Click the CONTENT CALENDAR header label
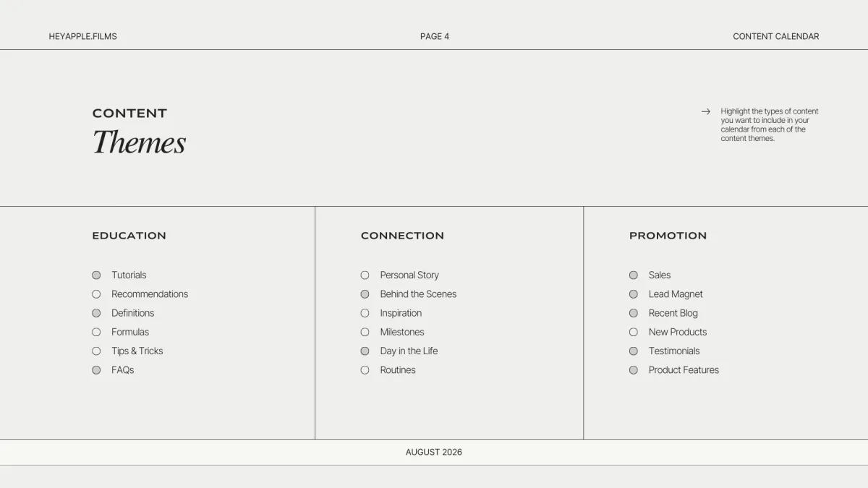868x488 pixels. pyautogui.click(x=775, y=36)
